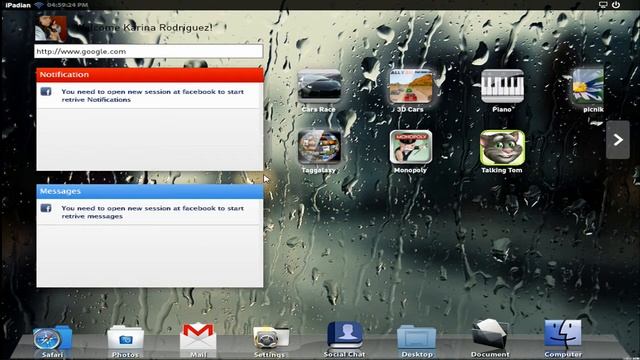Image resolution: width=640 pixels, height=360 pixels.
Task: Open the Desktop folder in dock
Action: (x=416, y=338)
